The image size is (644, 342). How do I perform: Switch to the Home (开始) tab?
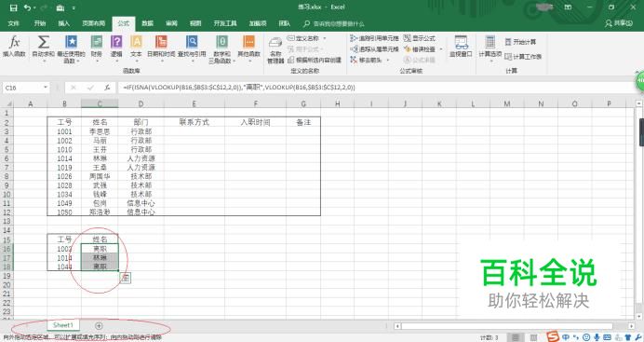point(40,23)
